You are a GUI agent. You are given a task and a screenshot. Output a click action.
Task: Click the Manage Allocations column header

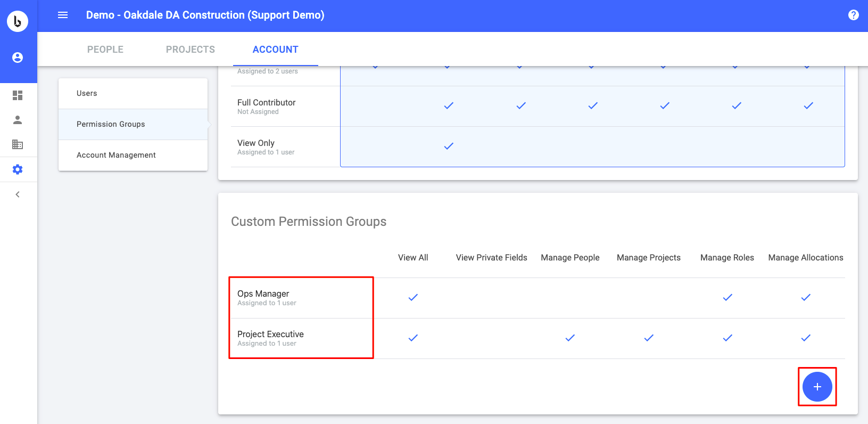click(806, 257)
